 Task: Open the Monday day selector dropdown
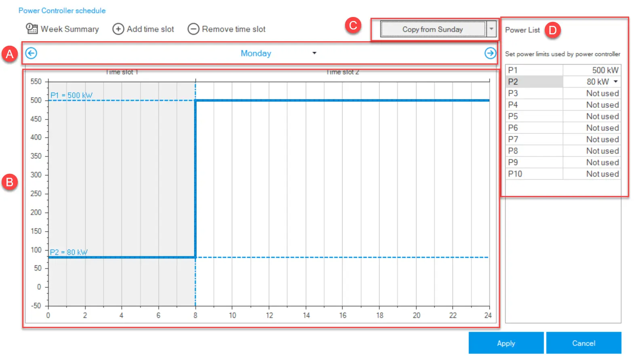tap(314, 53)
